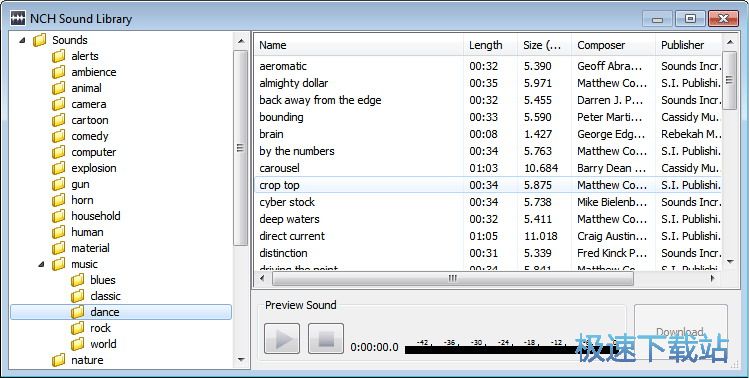This screenshot has height=378, width=749.
Task: Collapse the Sounds root folder
Action: point(22,41)
